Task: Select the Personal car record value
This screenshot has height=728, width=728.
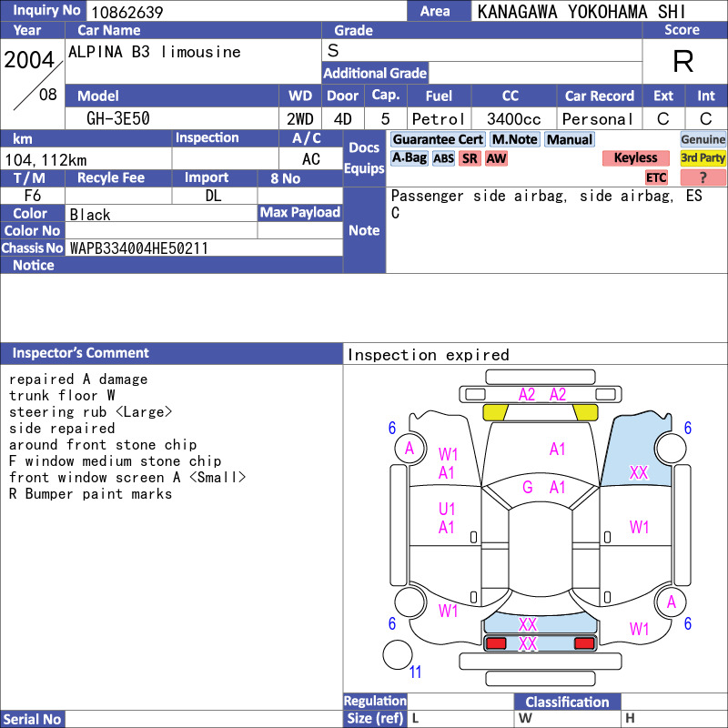Action: 597,119
